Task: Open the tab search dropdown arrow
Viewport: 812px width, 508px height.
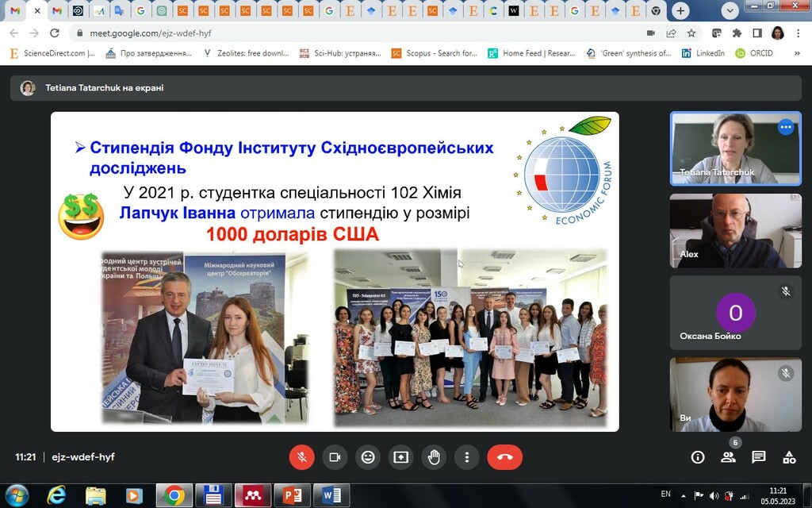Action: [730, 10]
